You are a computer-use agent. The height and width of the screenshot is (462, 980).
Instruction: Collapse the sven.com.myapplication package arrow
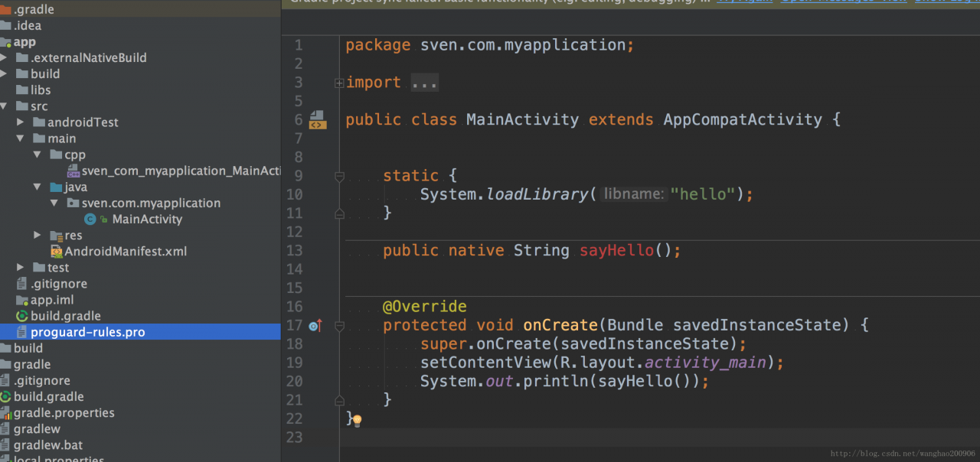click(54, 203)
